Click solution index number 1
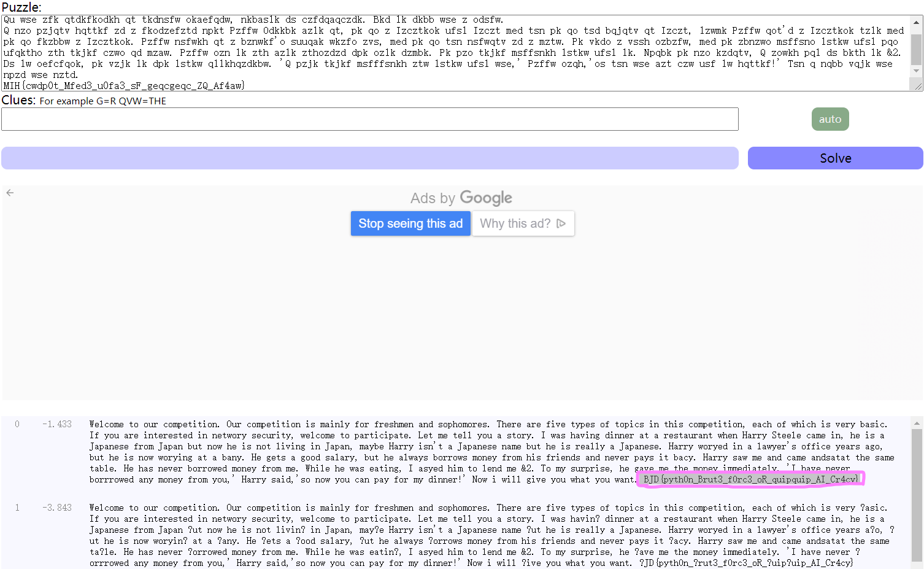924x569 pixels. coord(17,508)
